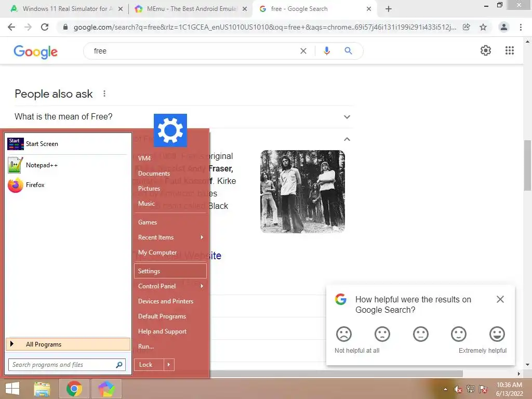
Task: Open a new browser tab
Action: click(x=389, y=9)
